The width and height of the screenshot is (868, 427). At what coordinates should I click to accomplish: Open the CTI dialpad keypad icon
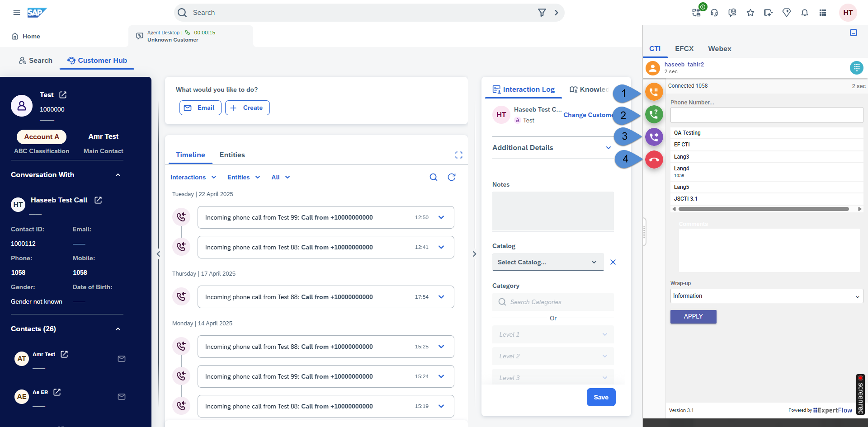(x=856, y=68)
